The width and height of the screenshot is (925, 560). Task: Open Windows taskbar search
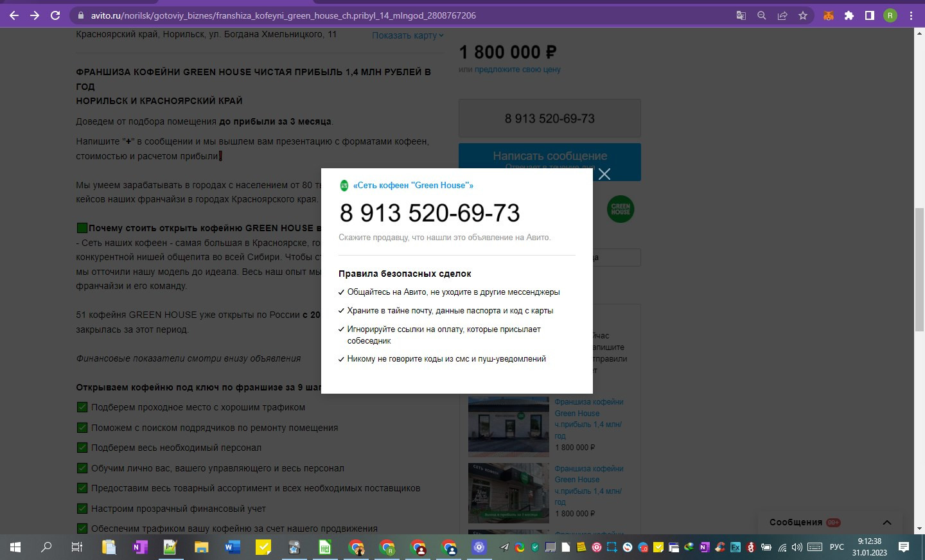pos(46,547)
